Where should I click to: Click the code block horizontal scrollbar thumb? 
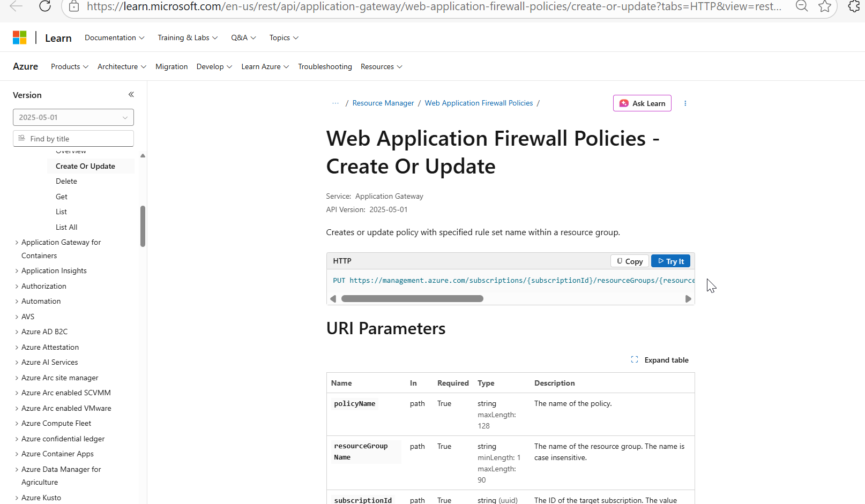[x=412, y=299]
